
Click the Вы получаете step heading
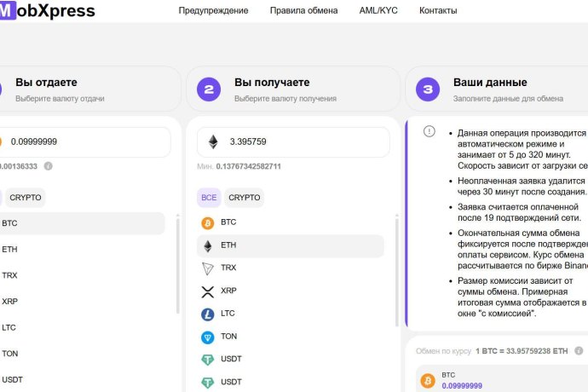pyautogui.click(x=272, y=82)
